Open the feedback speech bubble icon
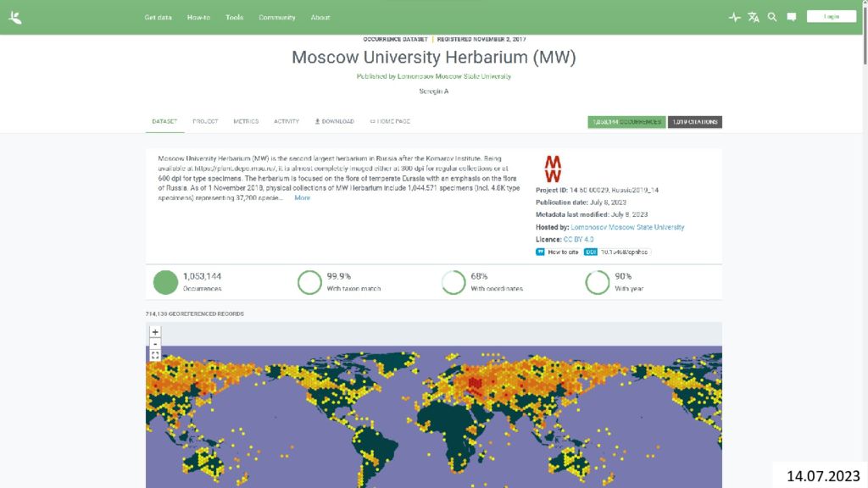The width and height of the screenshot is (868, 488). 792,17
